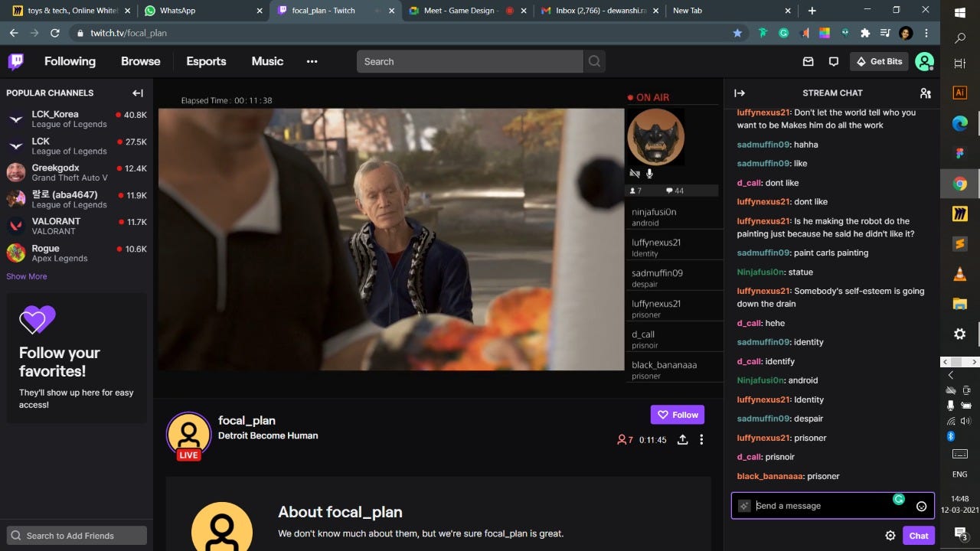
Task: Open the More navigation ellipsis menu
Action: (x=312, y=61)
